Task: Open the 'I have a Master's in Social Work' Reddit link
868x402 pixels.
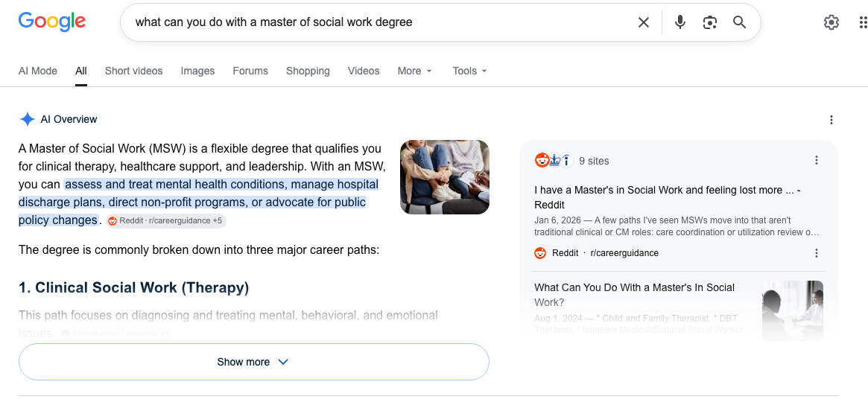Action: tap(668, 197)
